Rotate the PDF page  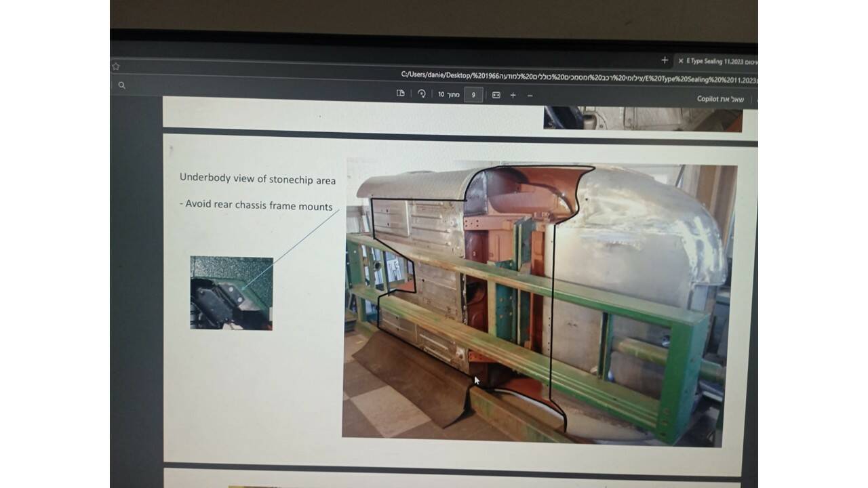click(422, 94)
